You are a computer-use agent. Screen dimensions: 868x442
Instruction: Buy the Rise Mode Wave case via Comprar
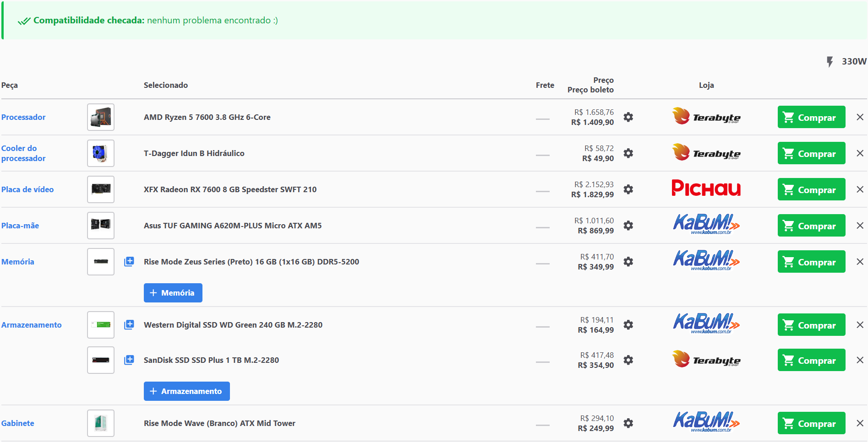point(811,423)
